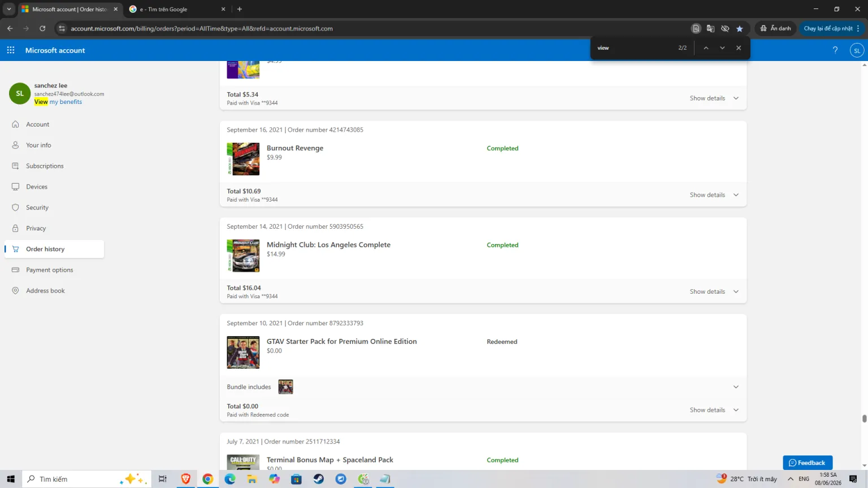Screen dimensions: 868x488
Task: Open Microsoft Edge from the taskbar
Action: coord(230,479)
